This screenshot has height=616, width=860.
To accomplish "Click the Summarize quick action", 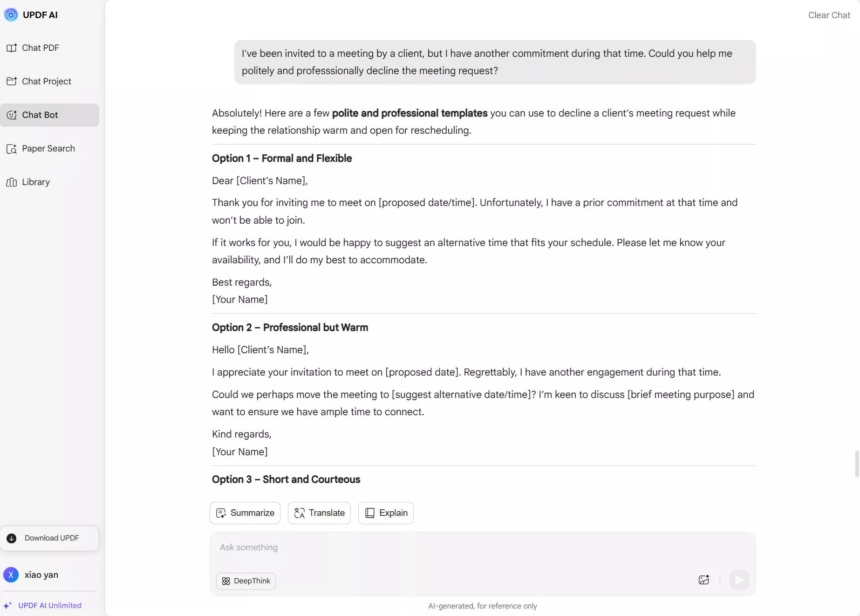I will tap(245, 513).
